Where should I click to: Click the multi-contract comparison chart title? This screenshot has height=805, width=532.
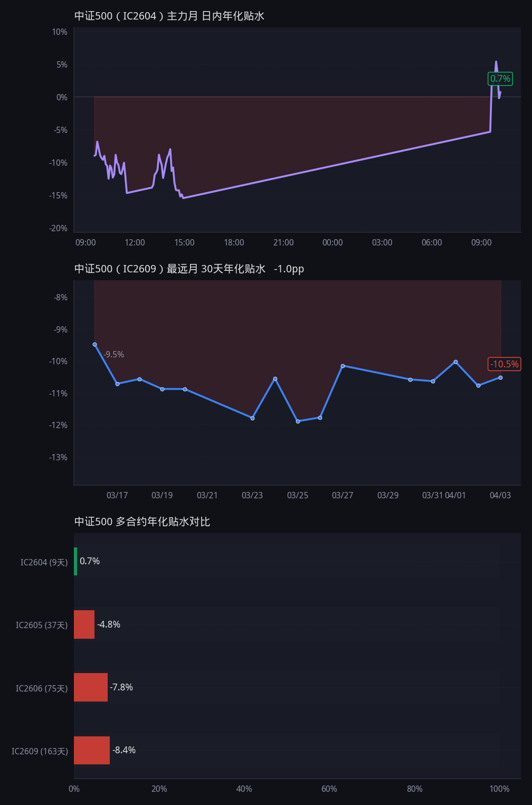[x=142, y=522]
